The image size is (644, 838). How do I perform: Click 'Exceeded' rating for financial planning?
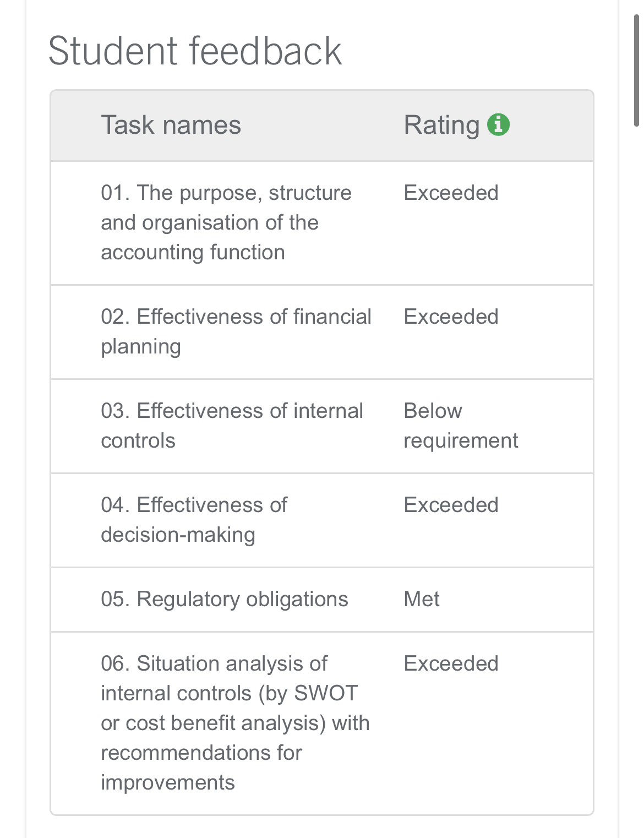(451, 317)
